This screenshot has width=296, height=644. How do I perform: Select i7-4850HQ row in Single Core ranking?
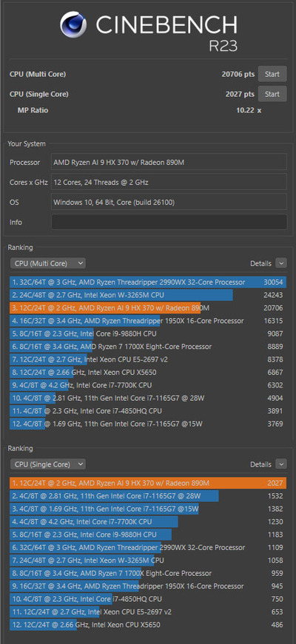point(148,599)
